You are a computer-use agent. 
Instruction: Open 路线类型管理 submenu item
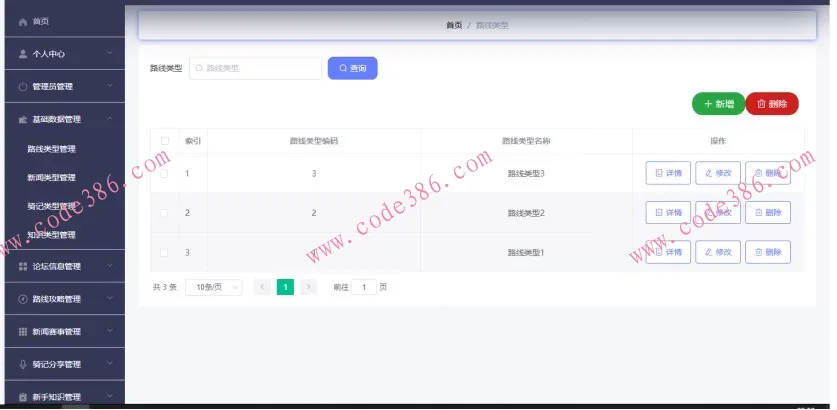click(52, 149)
